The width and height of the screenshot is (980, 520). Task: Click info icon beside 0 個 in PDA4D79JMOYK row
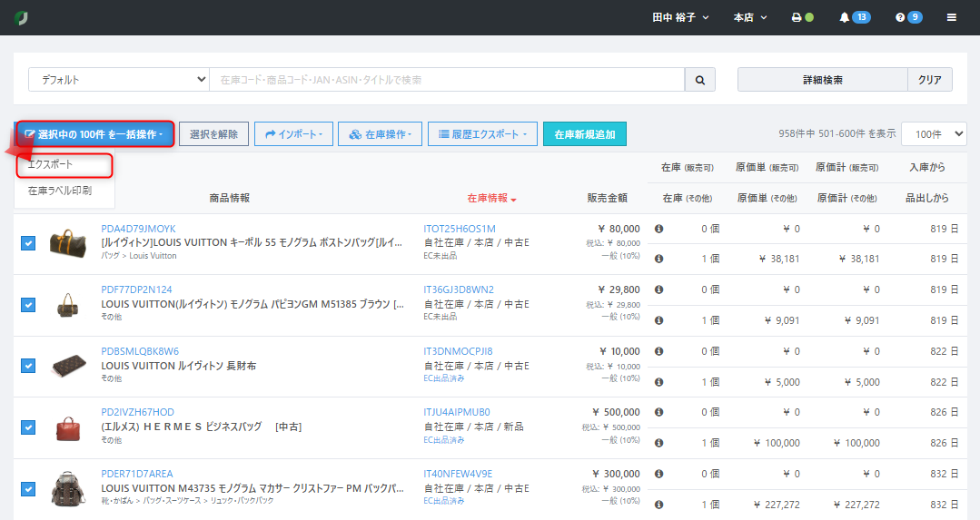658,229
